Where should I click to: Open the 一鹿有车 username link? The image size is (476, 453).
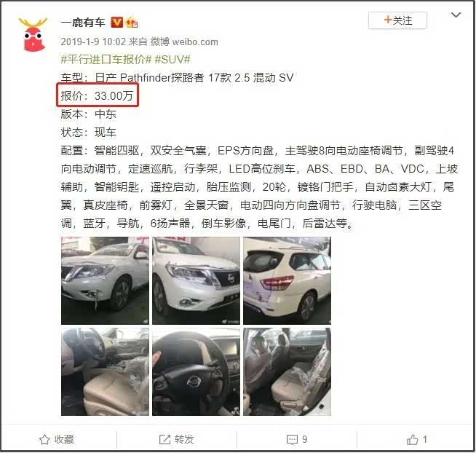[x=83, y=22]
